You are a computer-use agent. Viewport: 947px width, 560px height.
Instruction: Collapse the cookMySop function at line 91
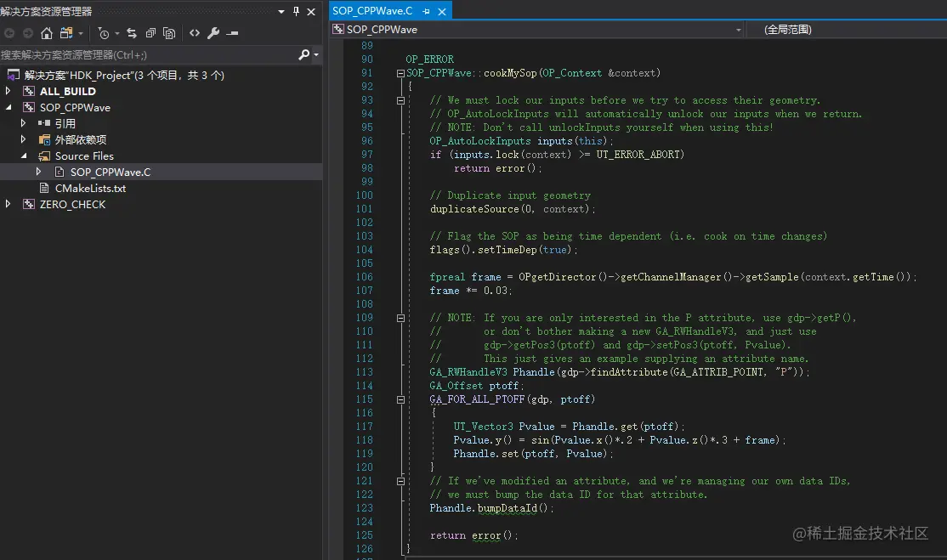pyautogui.click(x=400, y=74)
